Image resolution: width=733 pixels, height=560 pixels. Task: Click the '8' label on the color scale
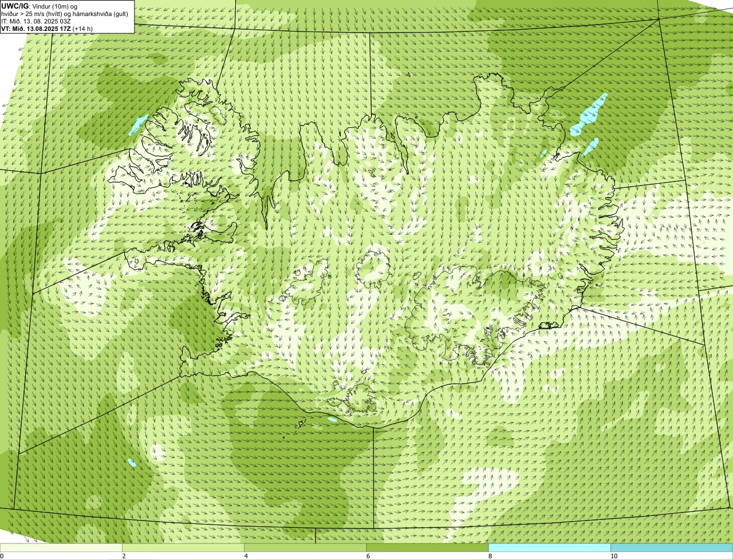click(490, 556)
